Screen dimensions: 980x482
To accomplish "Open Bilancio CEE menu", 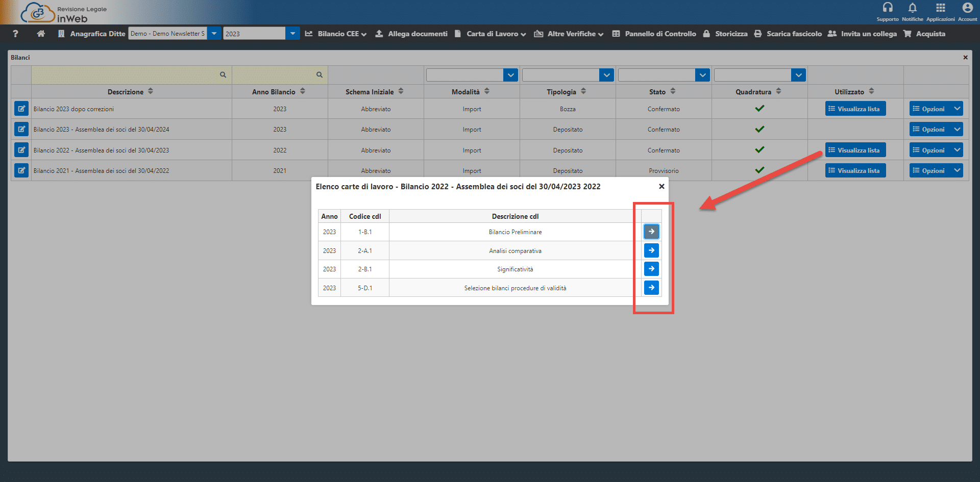I will click(336, 34).
